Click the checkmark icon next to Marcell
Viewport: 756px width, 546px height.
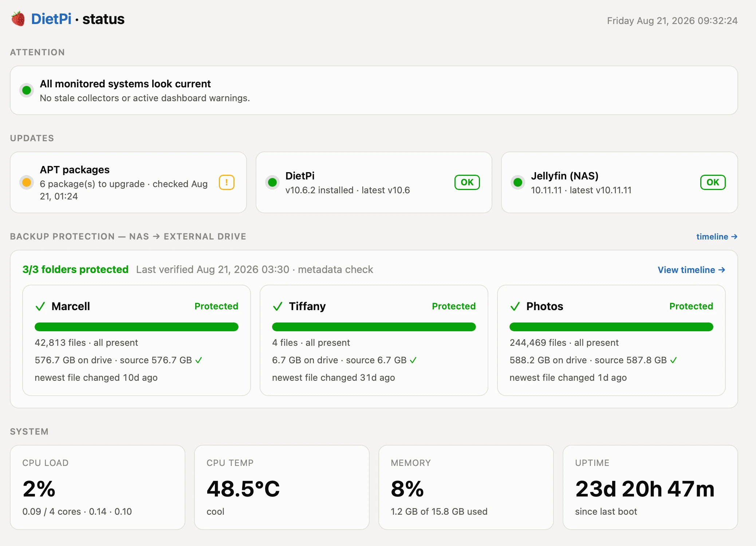point(40,306)
